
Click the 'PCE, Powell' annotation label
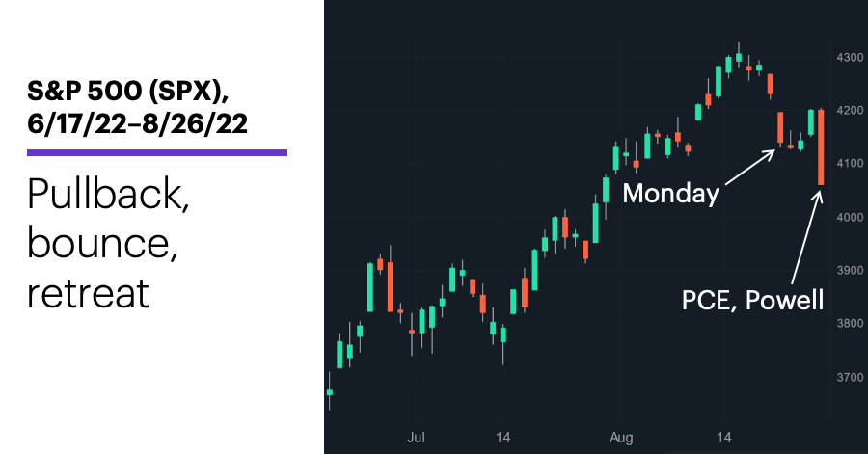pyautogui.click(x=752, y=301)
